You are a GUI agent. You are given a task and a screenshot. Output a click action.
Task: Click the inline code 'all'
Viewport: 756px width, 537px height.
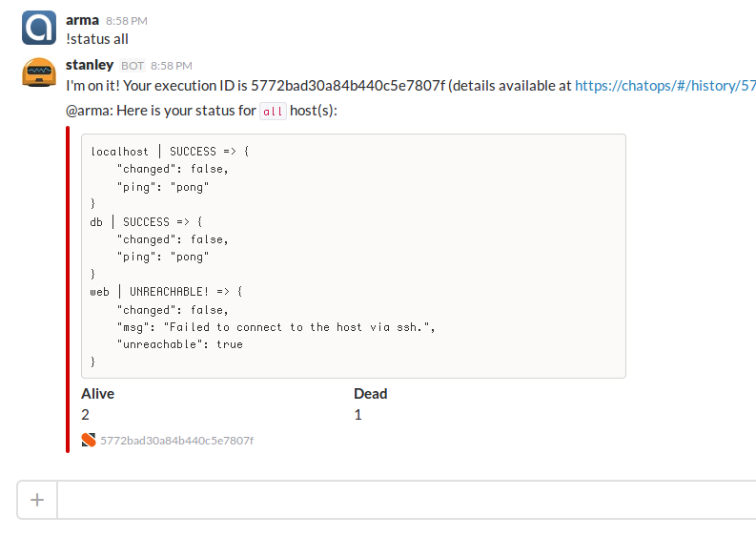click(273, 111)
